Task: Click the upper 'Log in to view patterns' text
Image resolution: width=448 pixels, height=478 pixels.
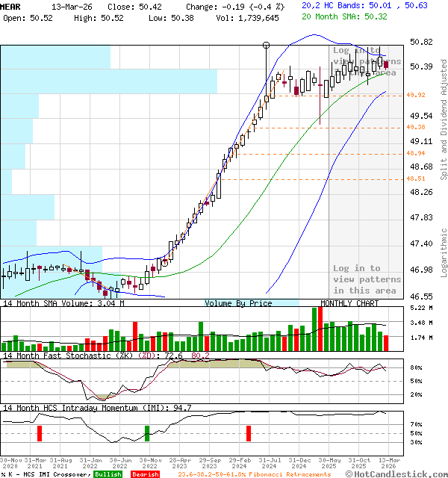Action: tap(367, 61)
